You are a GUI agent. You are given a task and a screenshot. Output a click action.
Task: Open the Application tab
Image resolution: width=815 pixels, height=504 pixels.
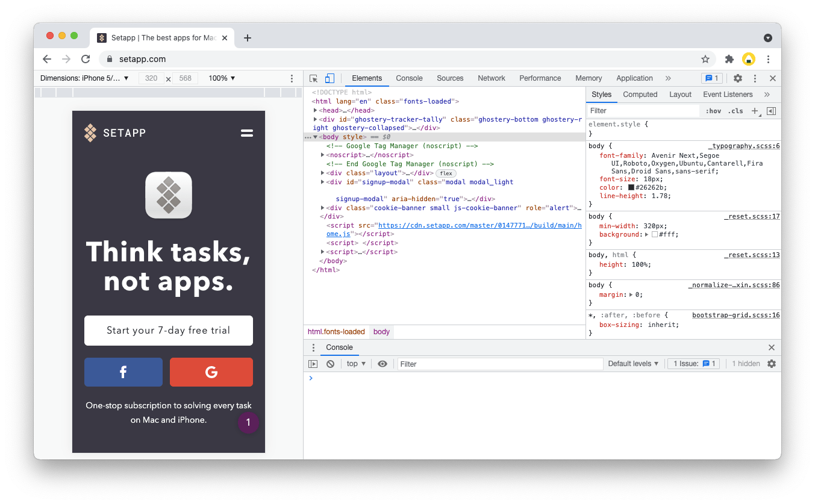pos(634,78)
